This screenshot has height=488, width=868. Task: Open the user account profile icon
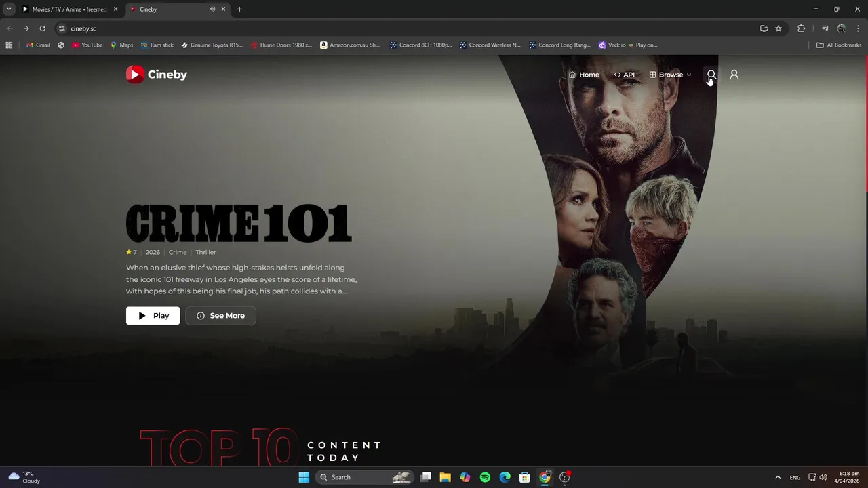click(734, 75)
